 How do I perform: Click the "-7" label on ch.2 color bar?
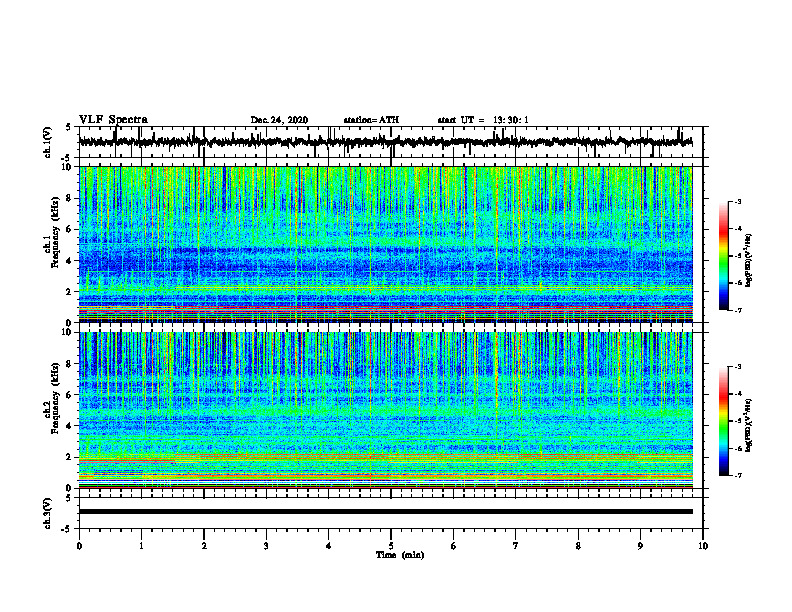coord(738,475)
